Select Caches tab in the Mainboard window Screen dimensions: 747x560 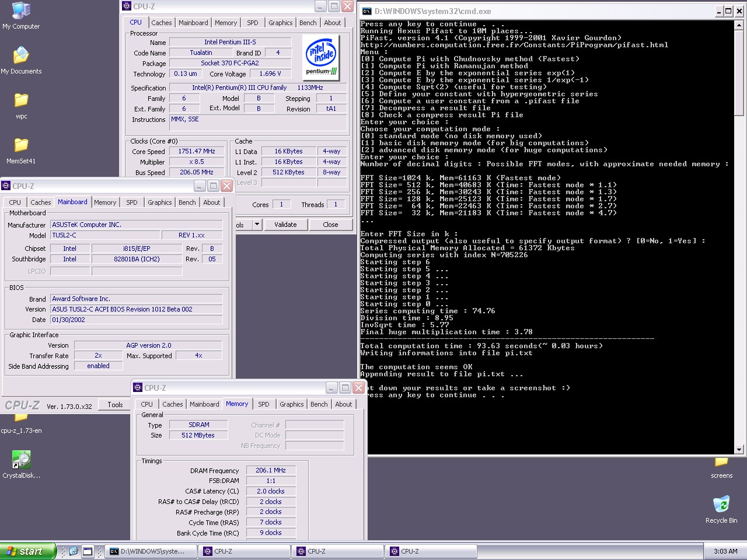click(x=41, y=202)
